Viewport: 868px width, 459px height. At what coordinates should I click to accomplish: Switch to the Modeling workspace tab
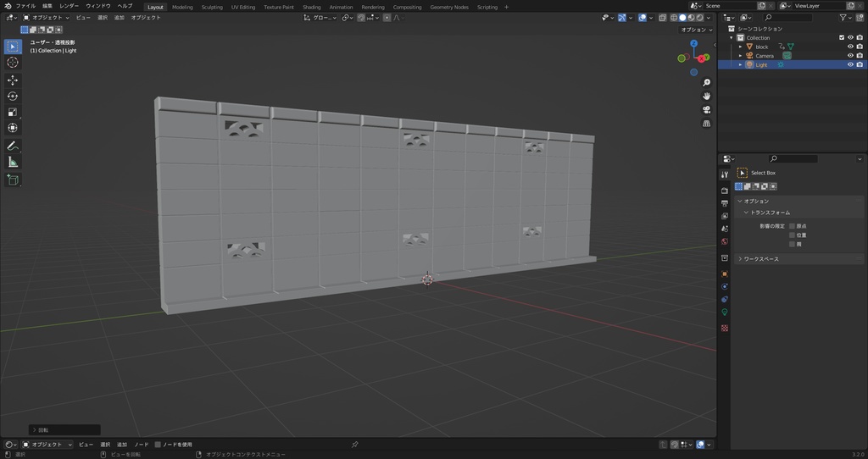(182, 7)
